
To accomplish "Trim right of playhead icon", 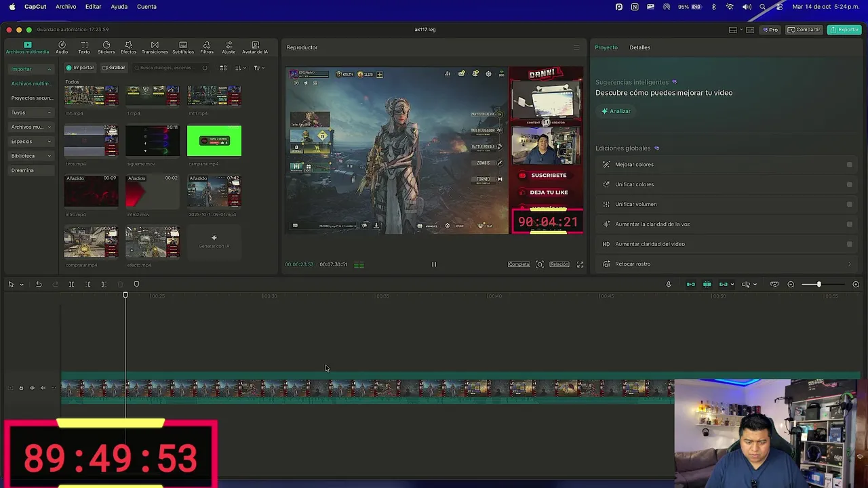I will pyautogui.click(x=104, y=284).
